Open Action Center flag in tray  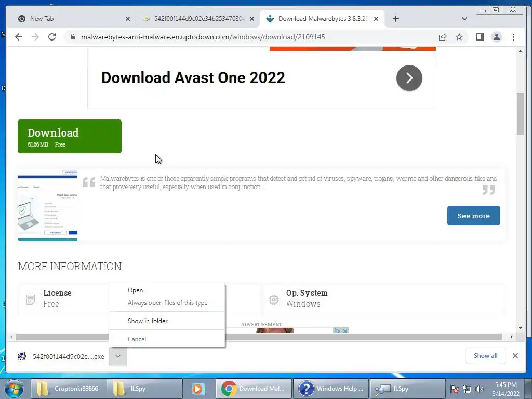click(455, 389)
